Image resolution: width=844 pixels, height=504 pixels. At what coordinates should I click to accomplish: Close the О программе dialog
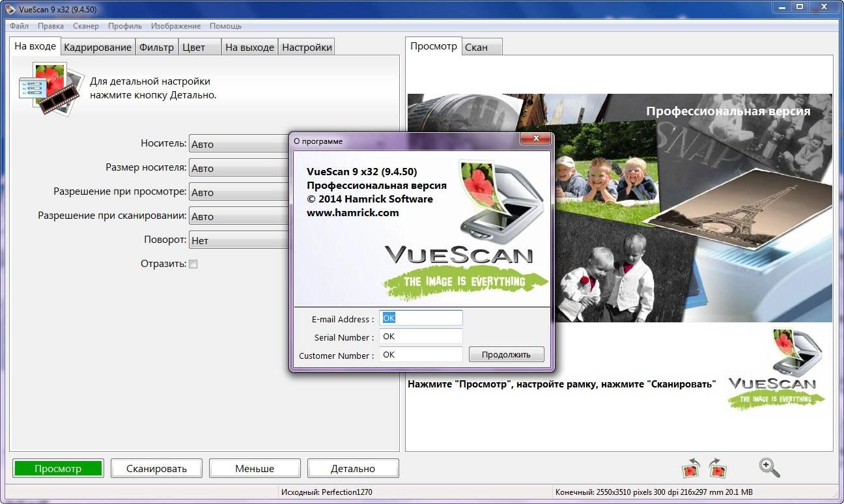(x=536, y=139)
